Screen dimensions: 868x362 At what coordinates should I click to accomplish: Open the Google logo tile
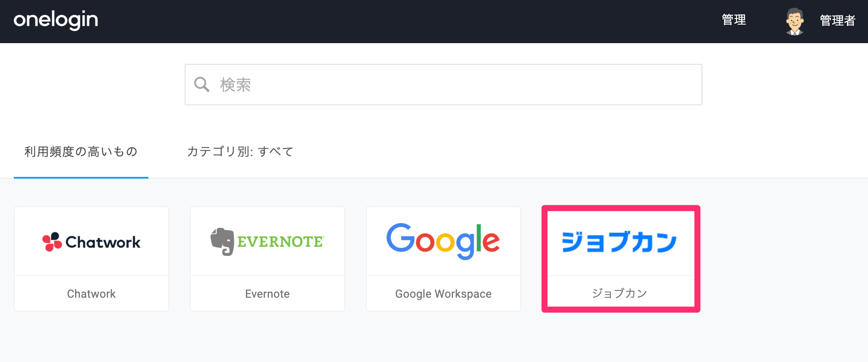pos(443,242)
